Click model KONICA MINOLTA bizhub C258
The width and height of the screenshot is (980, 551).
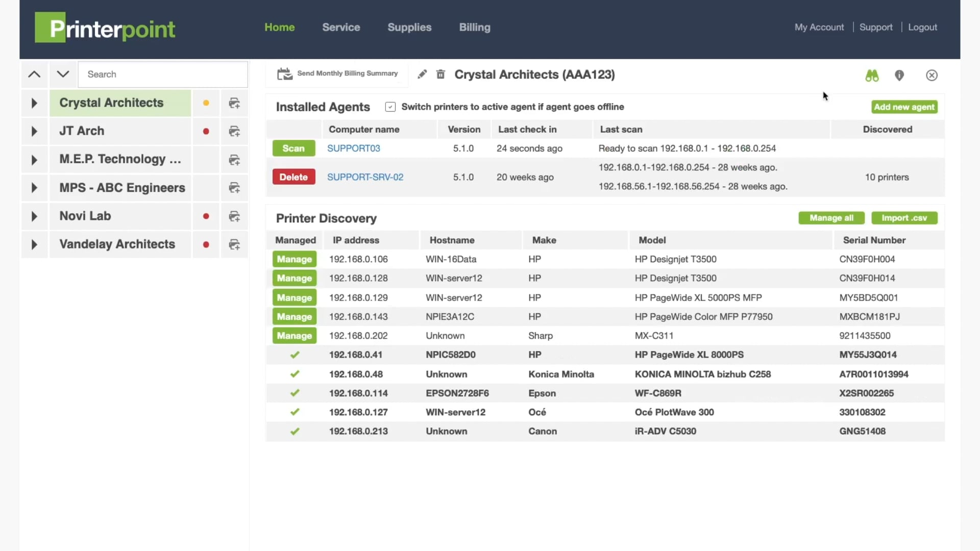(x=702, y=374)
